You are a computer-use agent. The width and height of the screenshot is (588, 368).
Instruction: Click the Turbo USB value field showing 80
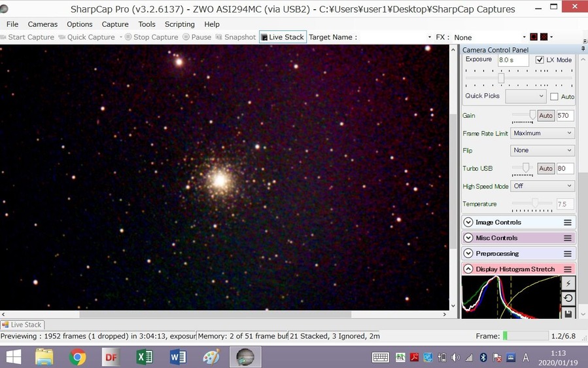[565, 168]
